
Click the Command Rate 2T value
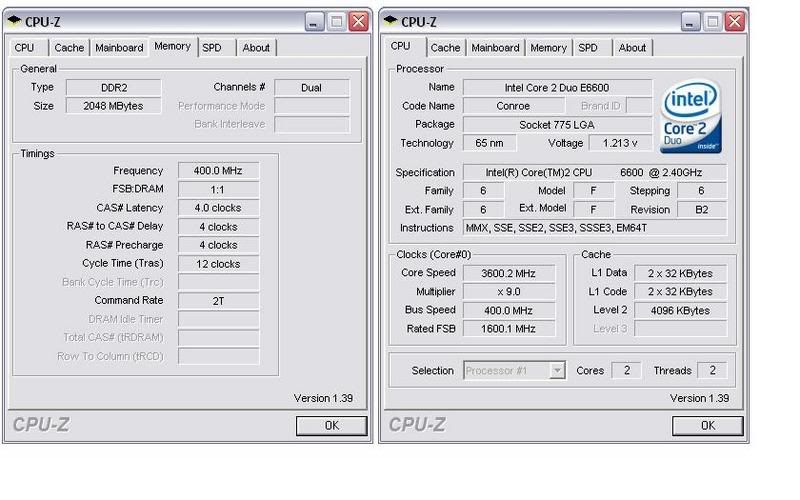218,301
